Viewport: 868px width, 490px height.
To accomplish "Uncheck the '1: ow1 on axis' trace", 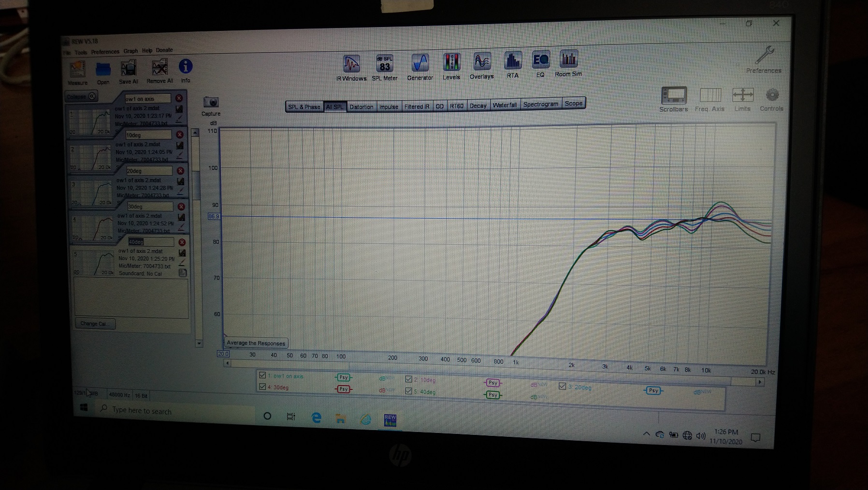I will (x=262, y=375).
